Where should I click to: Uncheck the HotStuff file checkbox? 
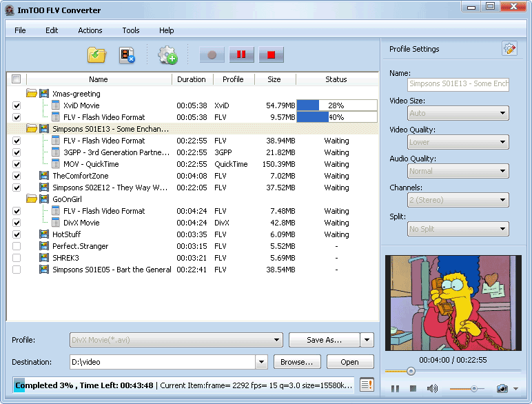[x=17, y=234]
